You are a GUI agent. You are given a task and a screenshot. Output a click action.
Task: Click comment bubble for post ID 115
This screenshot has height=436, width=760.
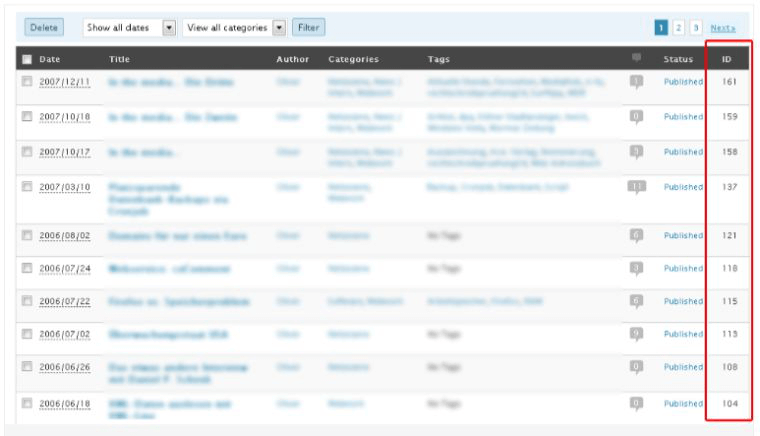point(636,301)
